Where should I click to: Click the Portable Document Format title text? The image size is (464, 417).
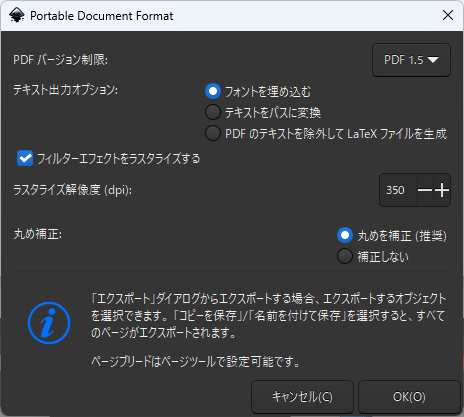click(102, 16)
